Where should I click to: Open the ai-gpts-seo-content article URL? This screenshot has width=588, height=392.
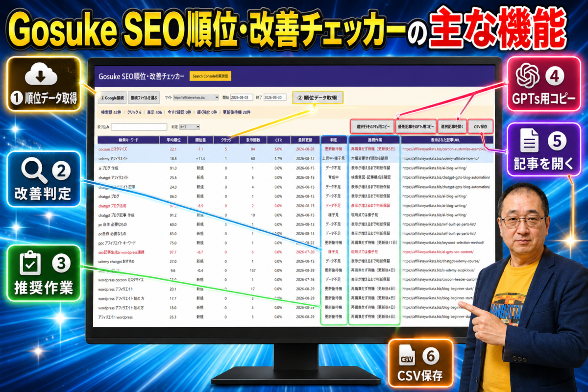438,252
